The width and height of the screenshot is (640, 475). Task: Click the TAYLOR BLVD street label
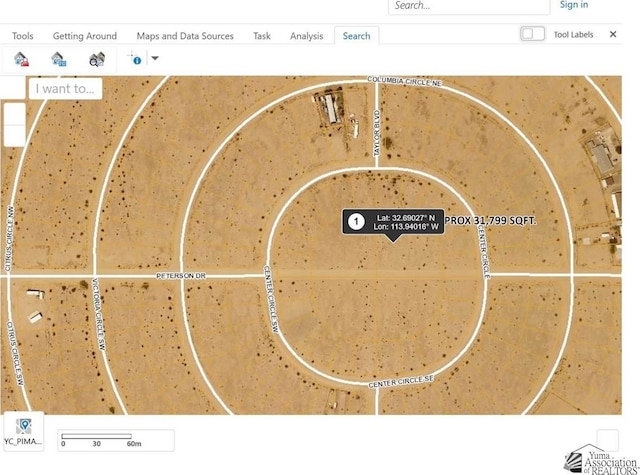pos(377,132)
